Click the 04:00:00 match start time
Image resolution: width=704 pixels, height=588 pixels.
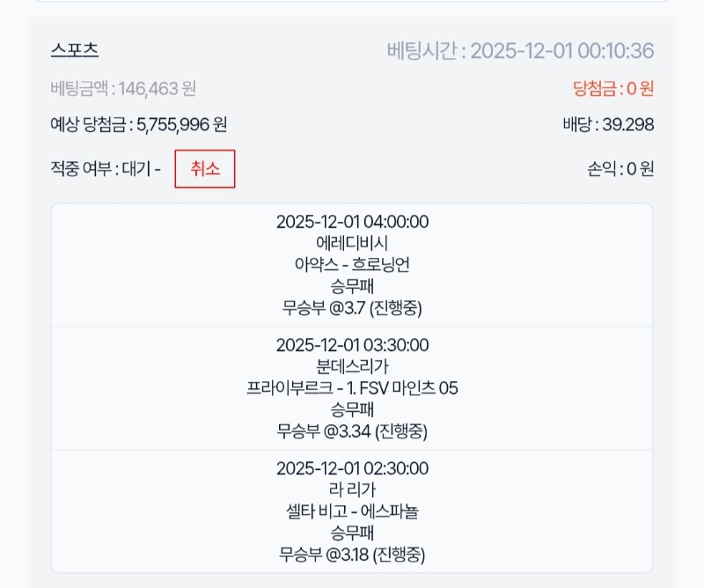point(352,222)
